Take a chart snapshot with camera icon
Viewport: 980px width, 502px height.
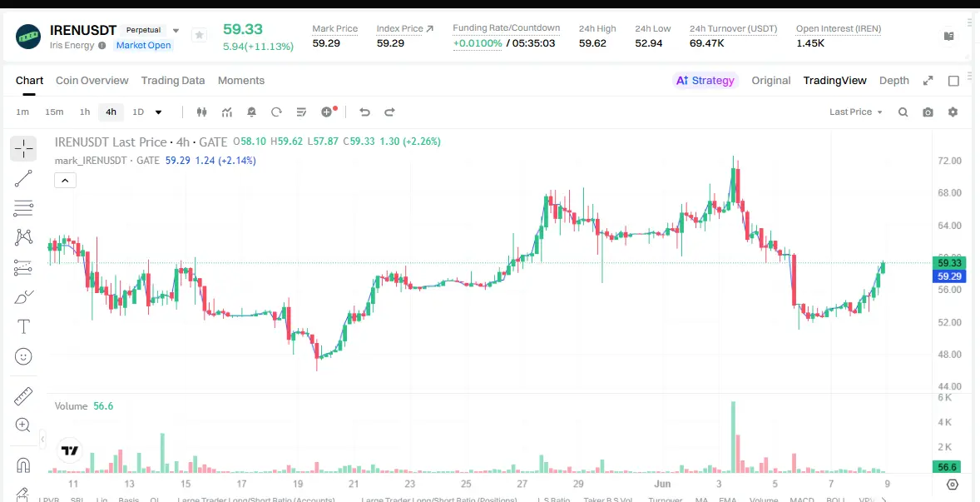click(x=928, y=112)
